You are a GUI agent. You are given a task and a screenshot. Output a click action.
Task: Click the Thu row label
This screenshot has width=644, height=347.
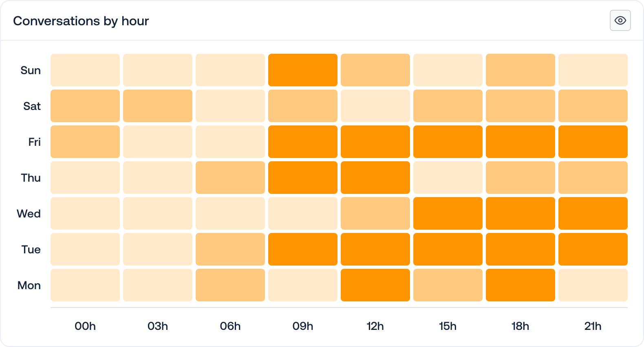30,178
